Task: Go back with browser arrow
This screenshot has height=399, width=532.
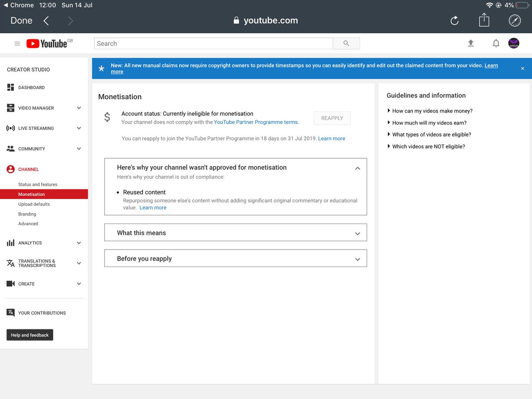Action: click(46, 20)
